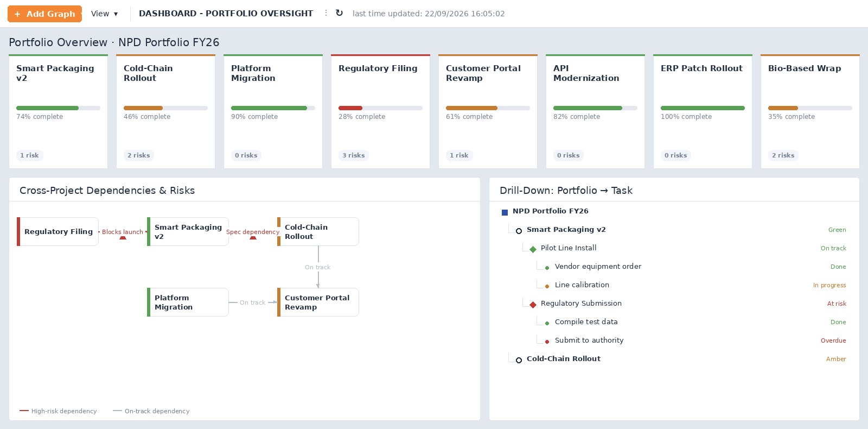
Task: Click the Overdue status label
Action: 833,340
